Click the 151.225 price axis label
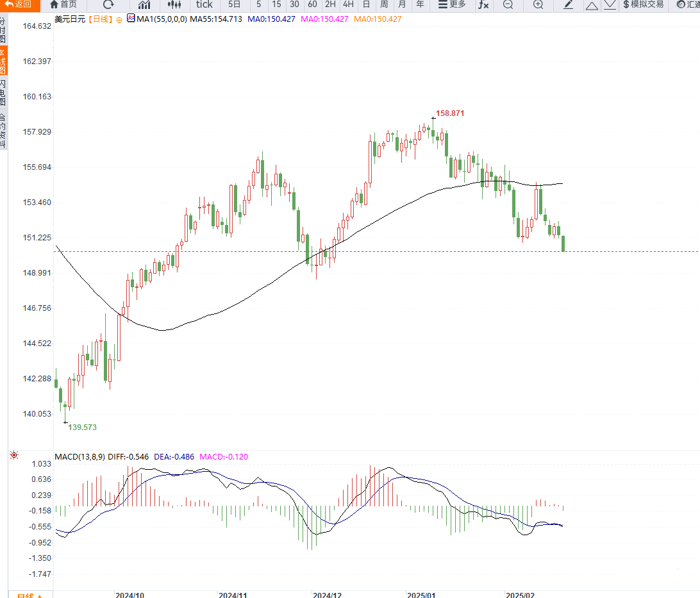The width and height of the screenshot is (700, 598). click(37, 238)
